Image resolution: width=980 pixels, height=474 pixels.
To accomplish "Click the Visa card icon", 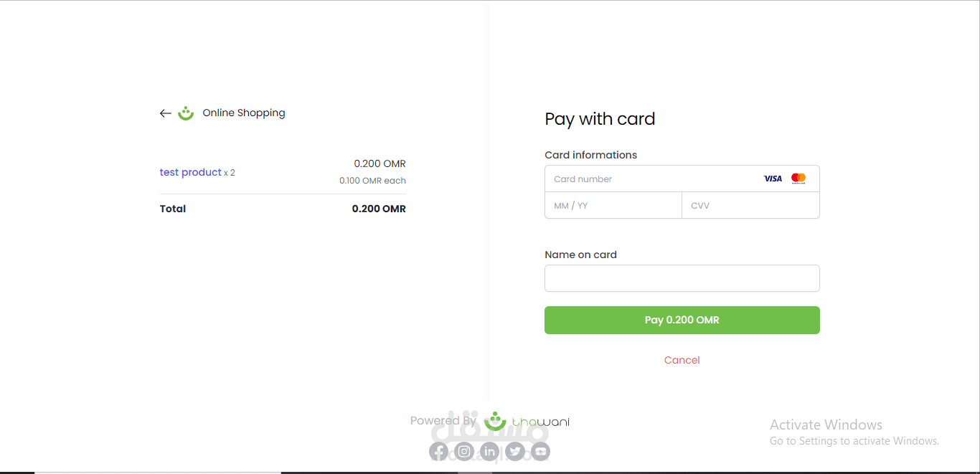I will 773,179.
